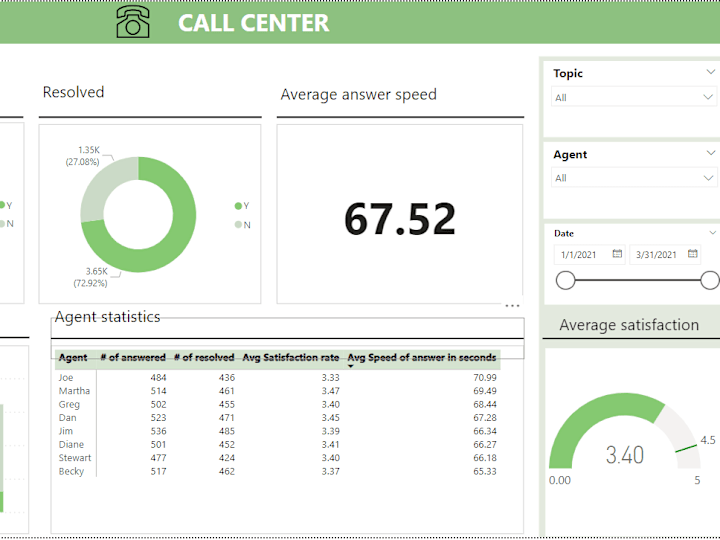Select the Joe row in agent table
720x540 pixels.
(277, 377)
